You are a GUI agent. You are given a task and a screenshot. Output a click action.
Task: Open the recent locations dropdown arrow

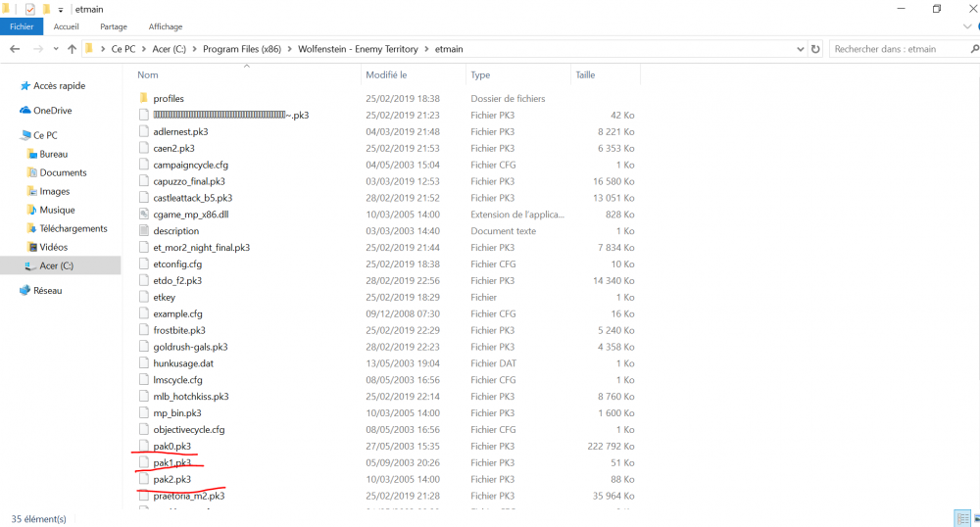(x=56, y=49)
